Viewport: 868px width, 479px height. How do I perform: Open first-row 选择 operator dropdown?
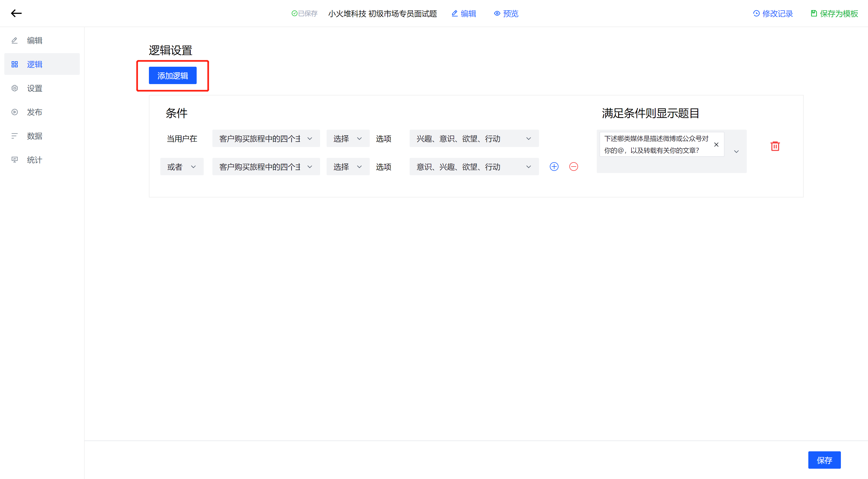pyautogui.click(x=347, y=138)
